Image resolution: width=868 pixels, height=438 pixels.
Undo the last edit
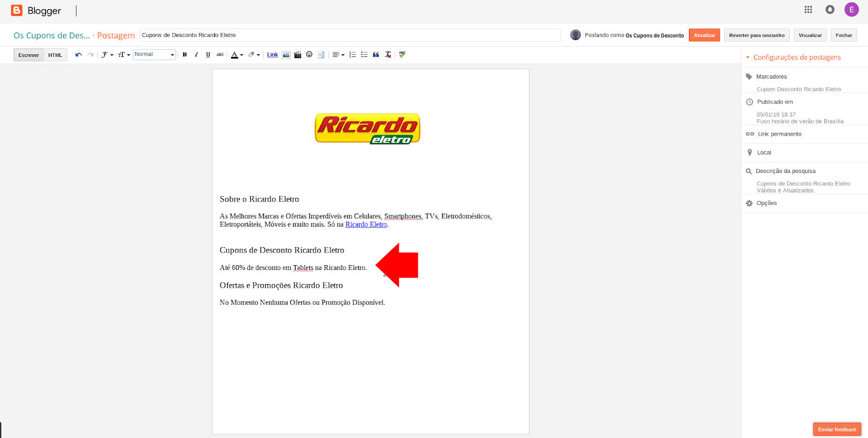[79, 55]
